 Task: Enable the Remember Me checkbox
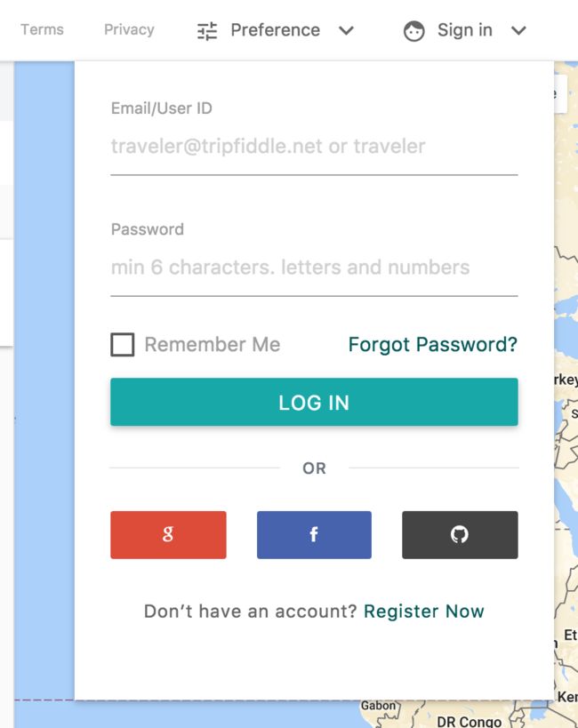point(123,345)
